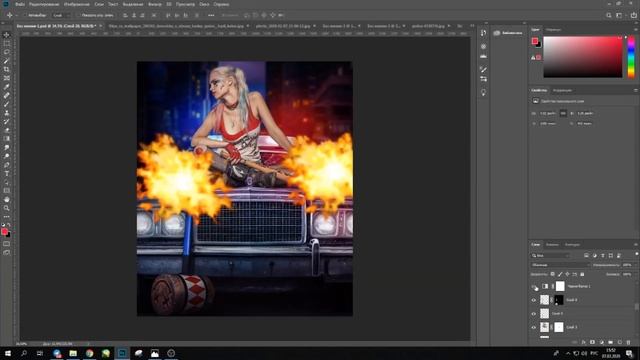Click the foreground color swatch in toolbox
This screenshot has height=360, width=640.
pos(4,232)
